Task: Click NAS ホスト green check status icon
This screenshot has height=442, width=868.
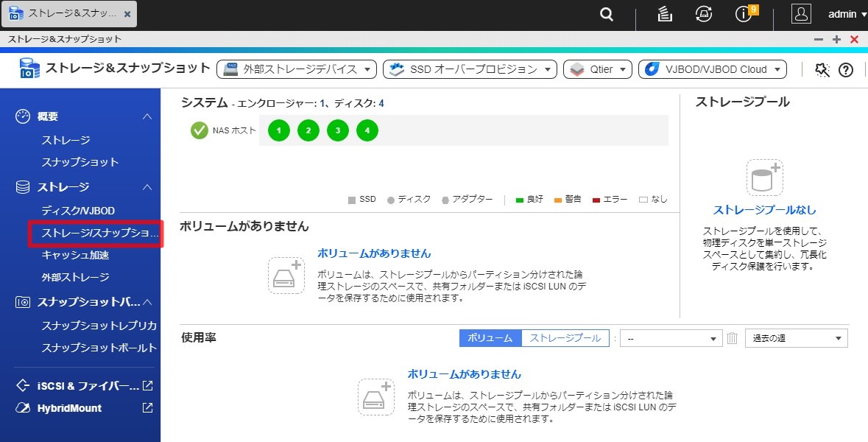Action: pos(200,130)
